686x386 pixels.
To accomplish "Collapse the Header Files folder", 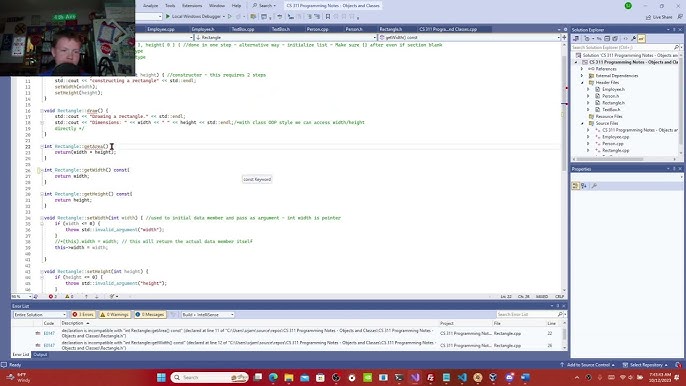I will (582, 82).
